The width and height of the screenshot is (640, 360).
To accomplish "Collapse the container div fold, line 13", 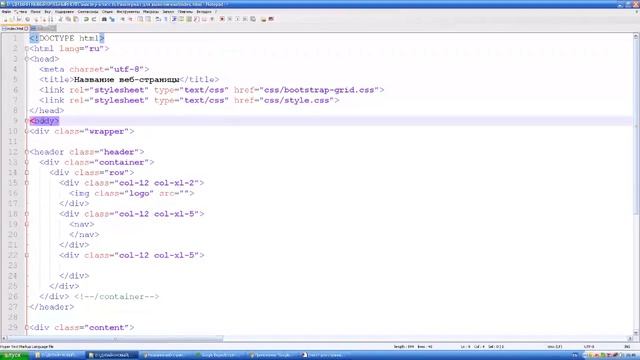I will (27, 162).
